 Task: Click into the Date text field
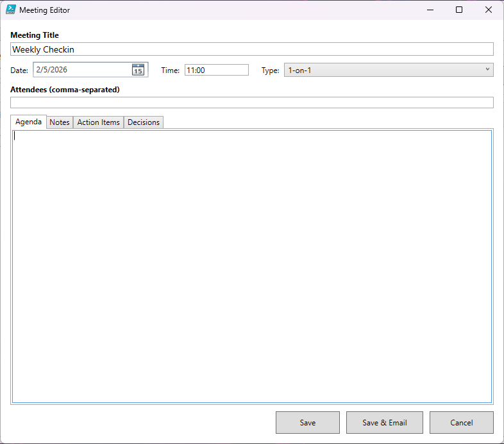[81, 70]
